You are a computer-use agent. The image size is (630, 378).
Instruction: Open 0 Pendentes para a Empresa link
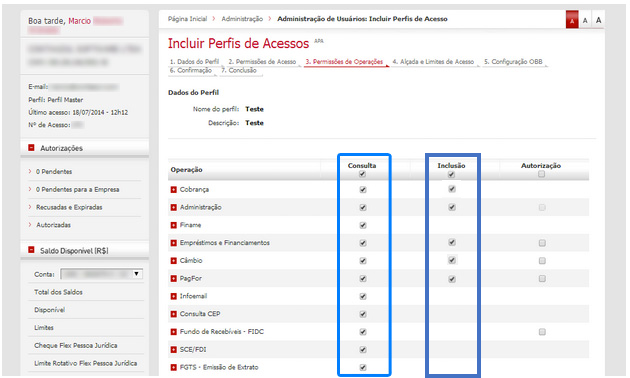click(x=77, y=189)
